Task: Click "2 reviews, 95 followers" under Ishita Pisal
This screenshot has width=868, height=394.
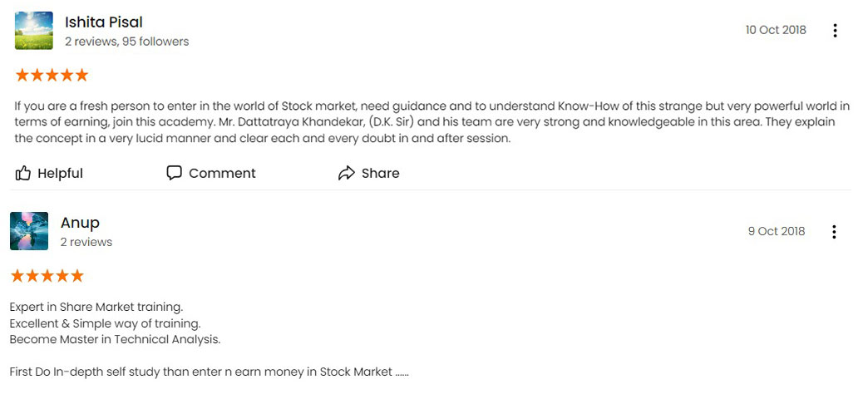Action: pos(126,42)
